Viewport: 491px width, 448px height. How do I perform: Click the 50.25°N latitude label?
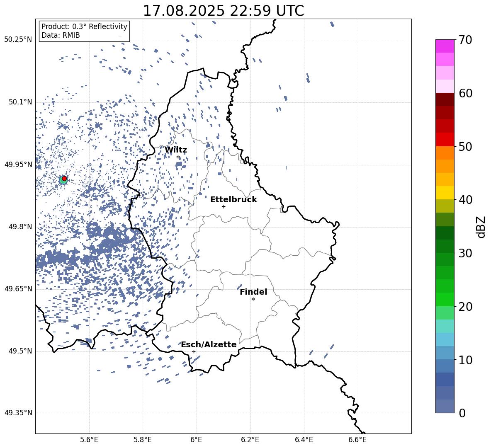(x=18, y=40)
